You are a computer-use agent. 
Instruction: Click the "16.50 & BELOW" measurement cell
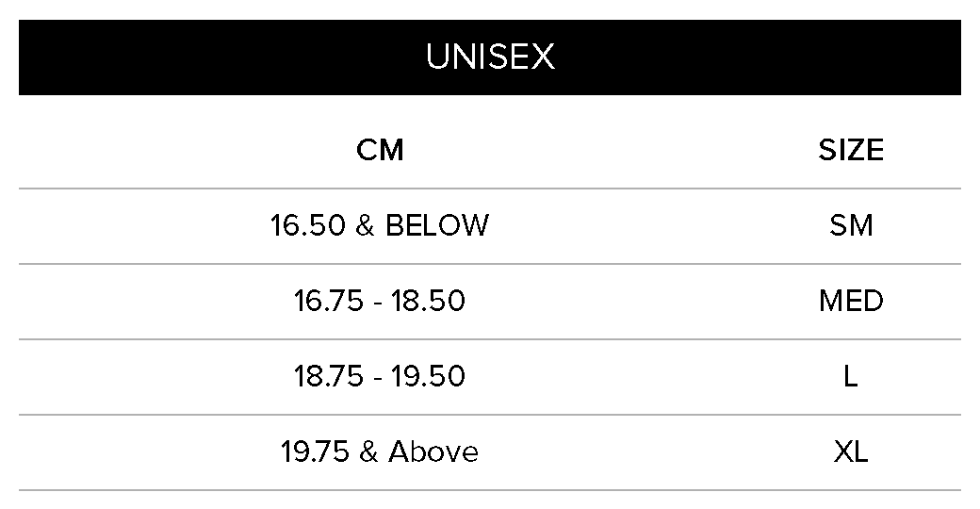(380, 226)
